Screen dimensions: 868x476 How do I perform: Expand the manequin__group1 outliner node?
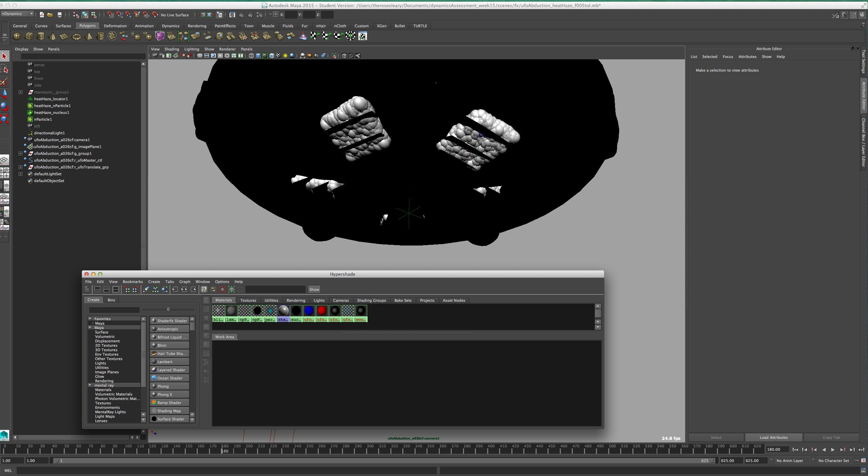(21, 92)
